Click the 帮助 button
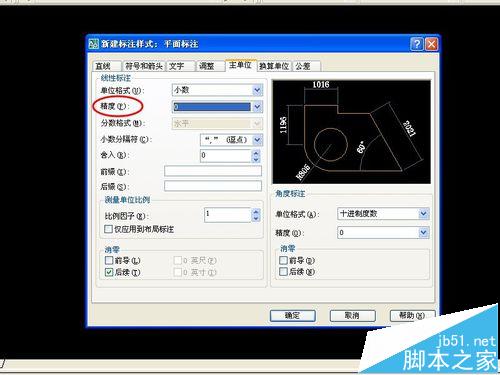Image resolution: width=500 pixels, height=375 pixels. 413,315
